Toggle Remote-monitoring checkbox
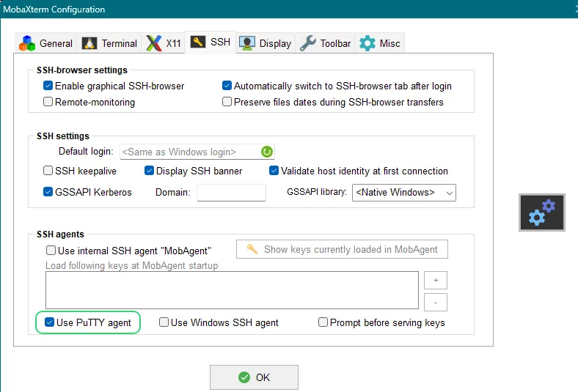578x392 pixels. click(48, 102)
